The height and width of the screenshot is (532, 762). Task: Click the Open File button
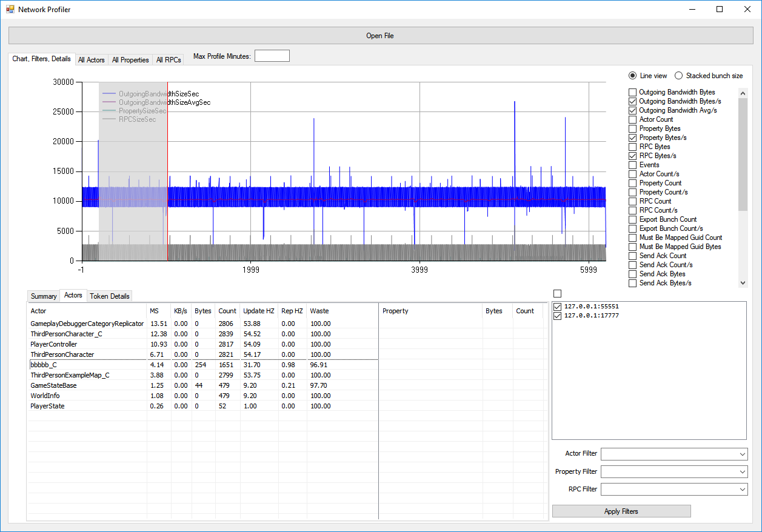[x=380, y=36]
